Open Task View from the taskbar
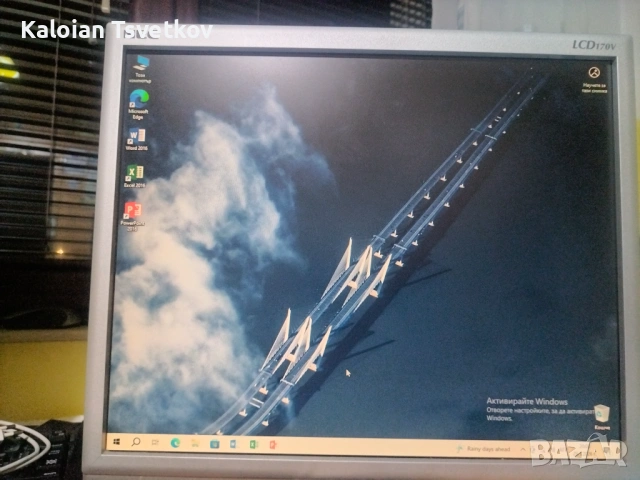Image resolution: width=640 pixels, height=480 pixels. [155, 442]
